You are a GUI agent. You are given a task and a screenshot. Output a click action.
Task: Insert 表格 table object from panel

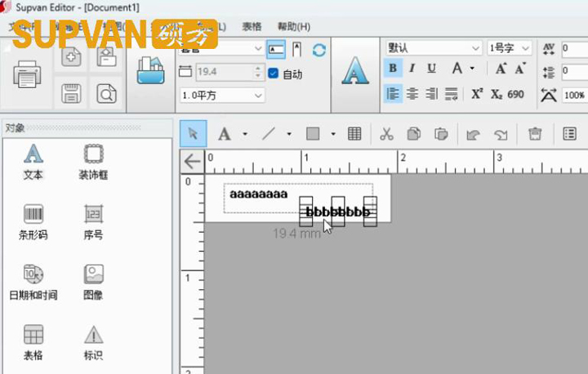point(33,342)
